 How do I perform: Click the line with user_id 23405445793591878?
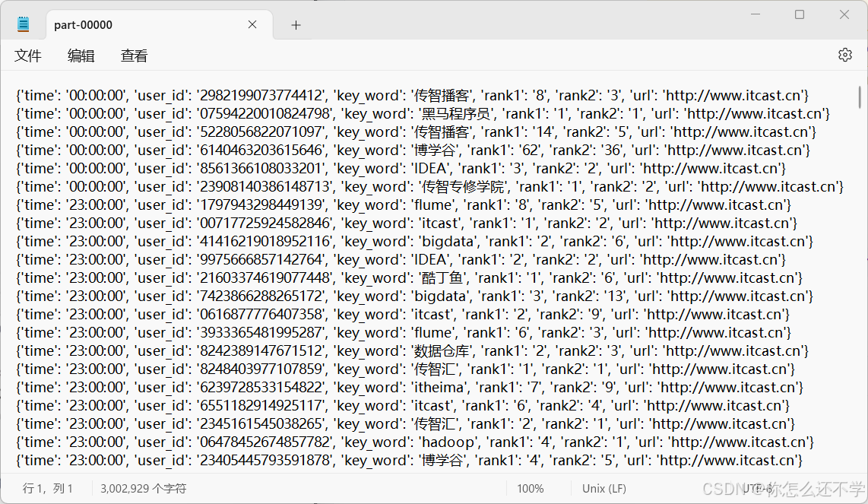(x=409, y=461)
